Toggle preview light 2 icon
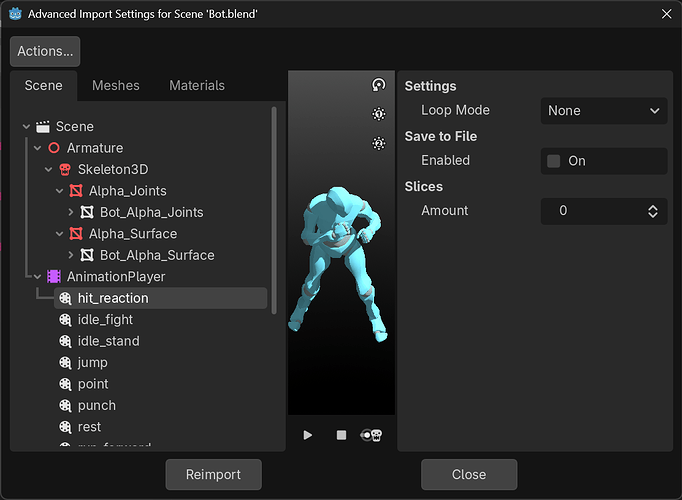The height and width of the screenshot is (500, 682). click(378, 143)
